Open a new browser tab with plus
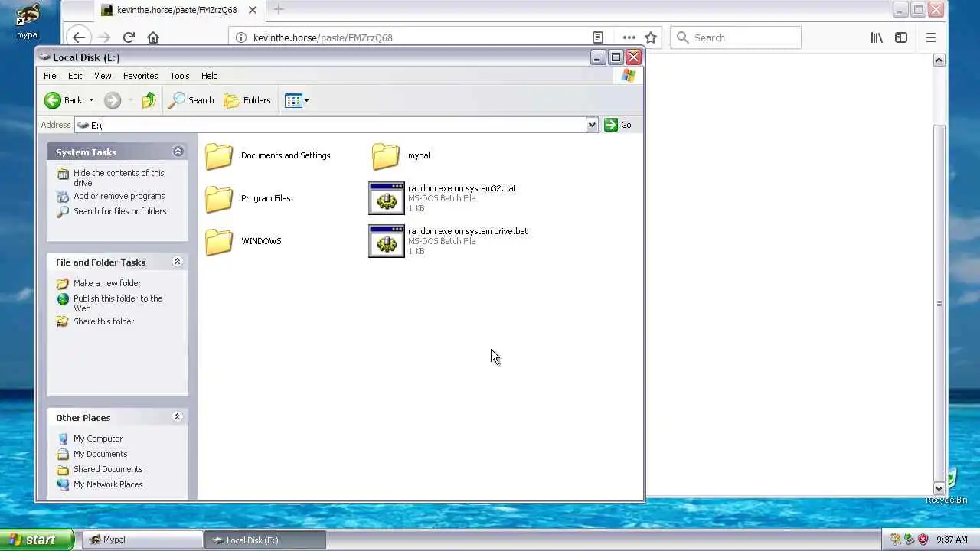The height and width of the screenshot is (551, 980). click(279, 10)
